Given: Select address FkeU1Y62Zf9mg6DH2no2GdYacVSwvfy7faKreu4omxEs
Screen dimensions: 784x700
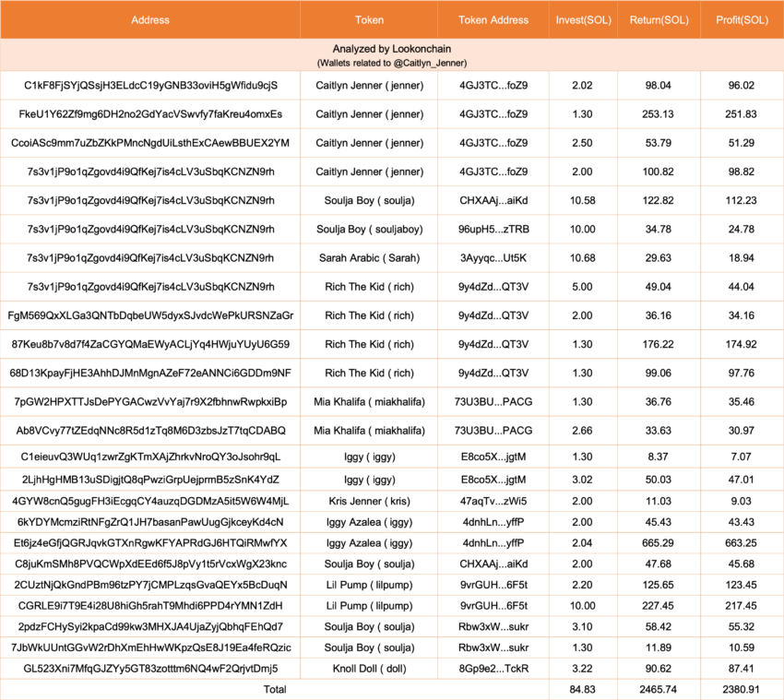Looking at the screenshot, I should pyautogui.click(x=150, y=114).
